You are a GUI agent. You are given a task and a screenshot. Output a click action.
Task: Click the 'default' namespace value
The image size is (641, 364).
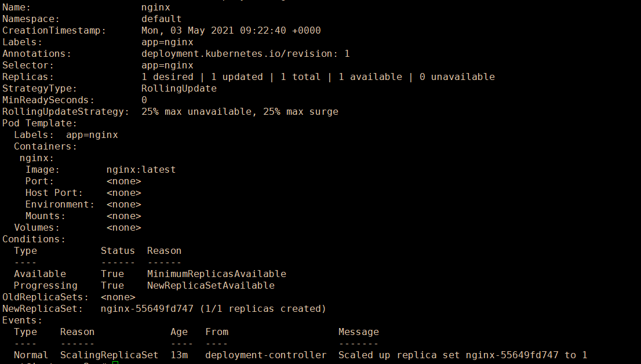[161, 19]
